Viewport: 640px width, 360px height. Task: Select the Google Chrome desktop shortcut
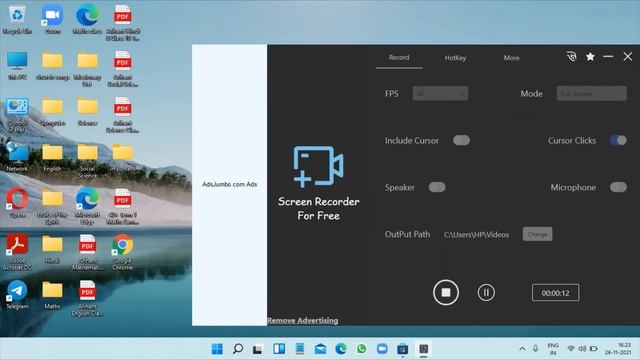coord(122,252)
